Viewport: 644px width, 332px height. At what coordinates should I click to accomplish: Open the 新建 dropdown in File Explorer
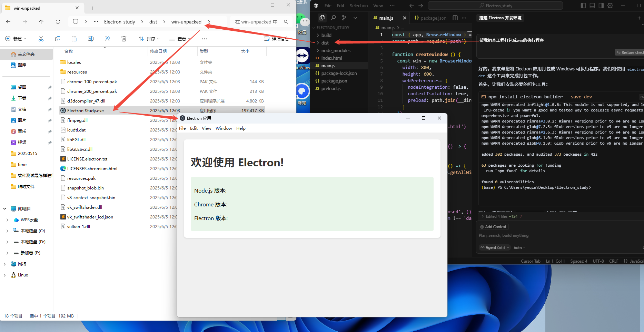[16, 39]
